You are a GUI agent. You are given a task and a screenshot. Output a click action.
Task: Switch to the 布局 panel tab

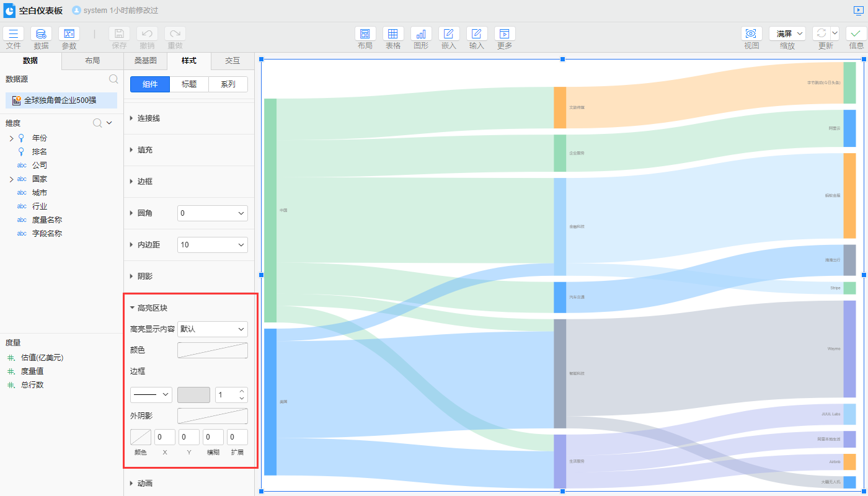[92, 61]
